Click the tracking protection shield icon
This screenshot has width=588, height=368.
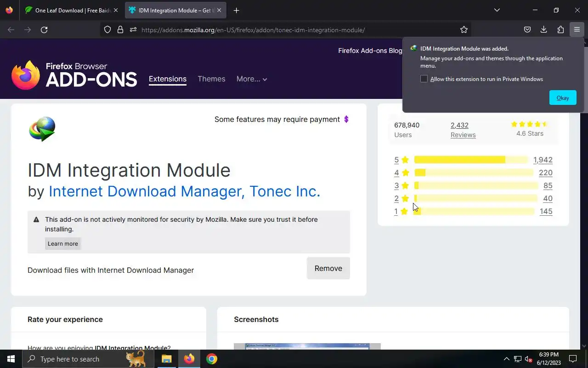[107, 29]
